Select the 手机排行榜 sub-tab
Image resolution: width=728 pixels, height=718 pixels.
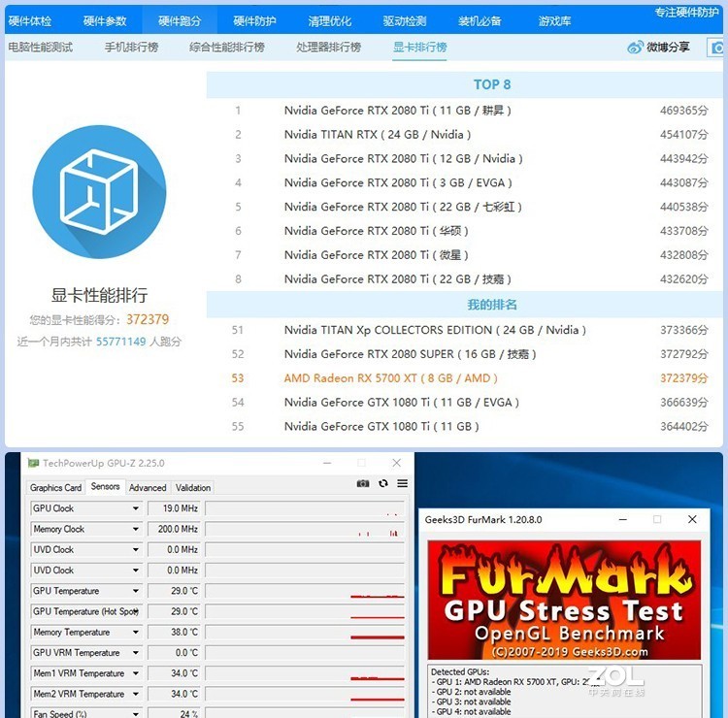point(131,47)
